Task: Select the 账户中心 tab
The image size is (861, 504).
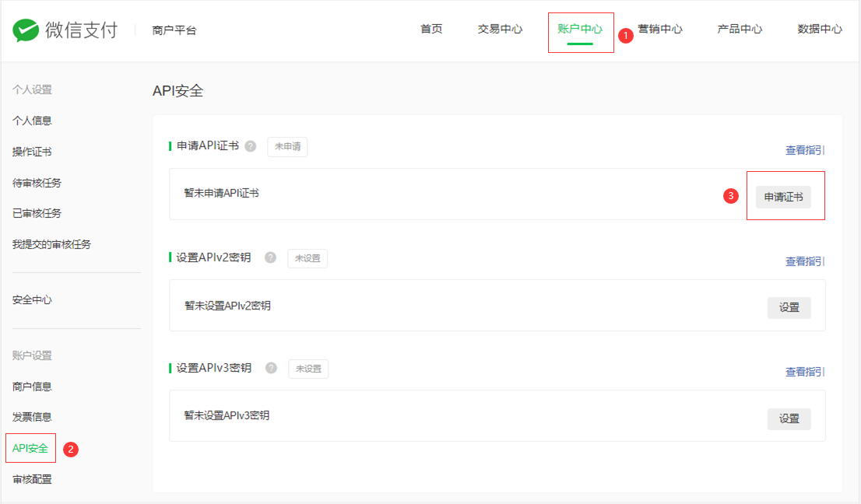Action: click(x=580, y=29)
